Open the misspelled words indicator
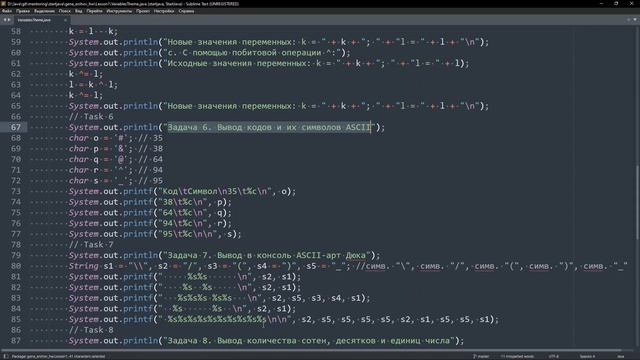 pyautogui.click(x=517, y=356)
